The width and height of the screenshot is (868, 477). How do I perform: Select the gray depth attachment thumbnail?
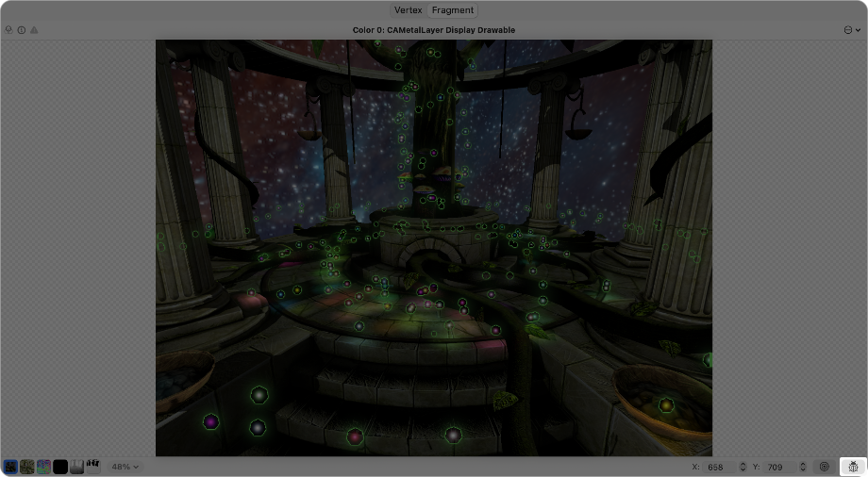[76, 467]
